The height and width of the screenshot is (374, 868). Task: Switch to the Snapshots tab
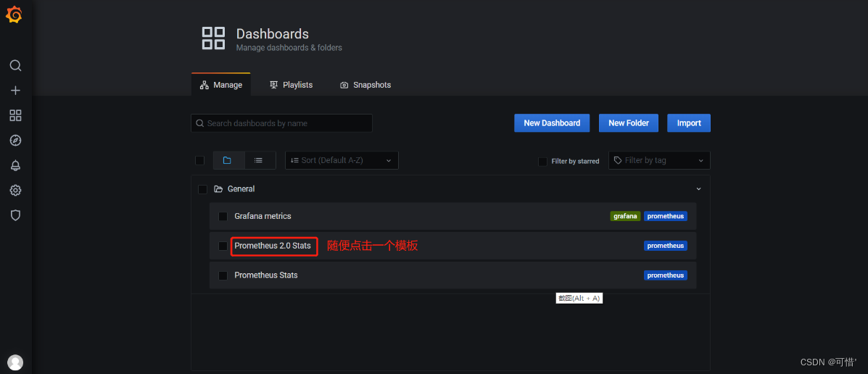365,85
